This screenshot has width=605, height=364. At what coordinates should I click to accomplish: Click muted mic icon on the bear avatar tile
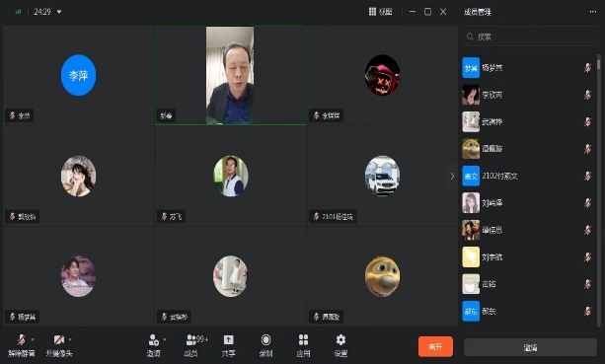pyautogui.click(x=316, y=317)
